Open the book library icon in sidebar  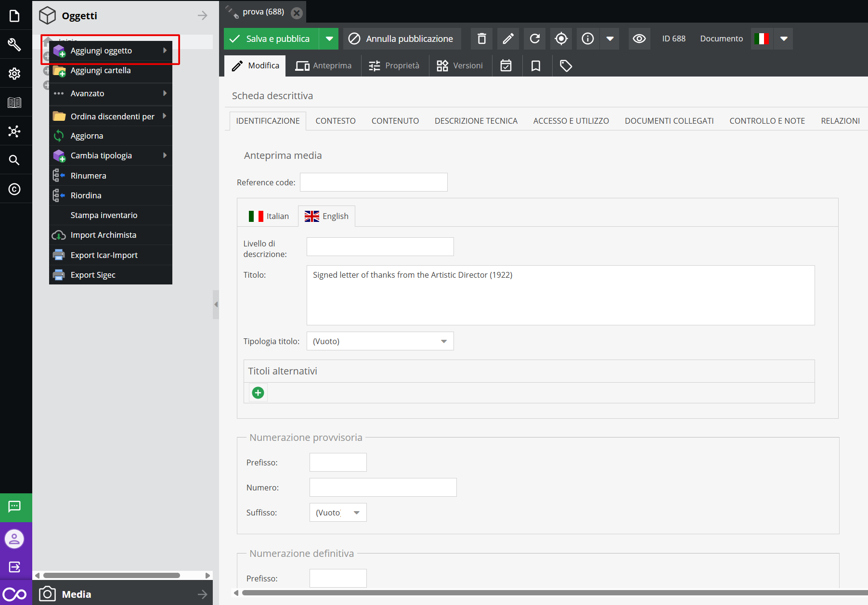pos(14,103)
